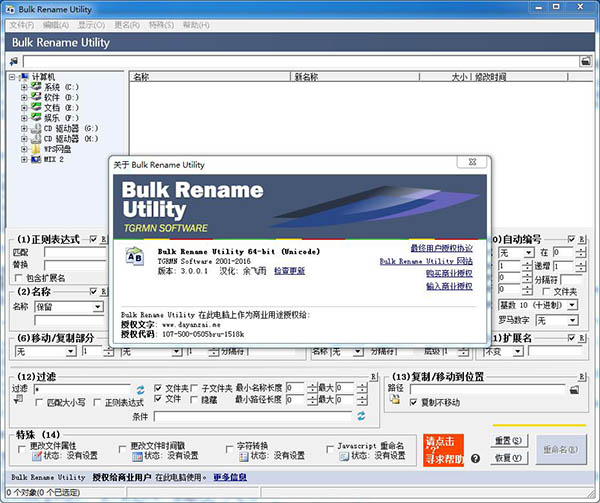Toggle the 名称 section 2 checkbox
Viewport: 600px width, 503px height.
93,291
